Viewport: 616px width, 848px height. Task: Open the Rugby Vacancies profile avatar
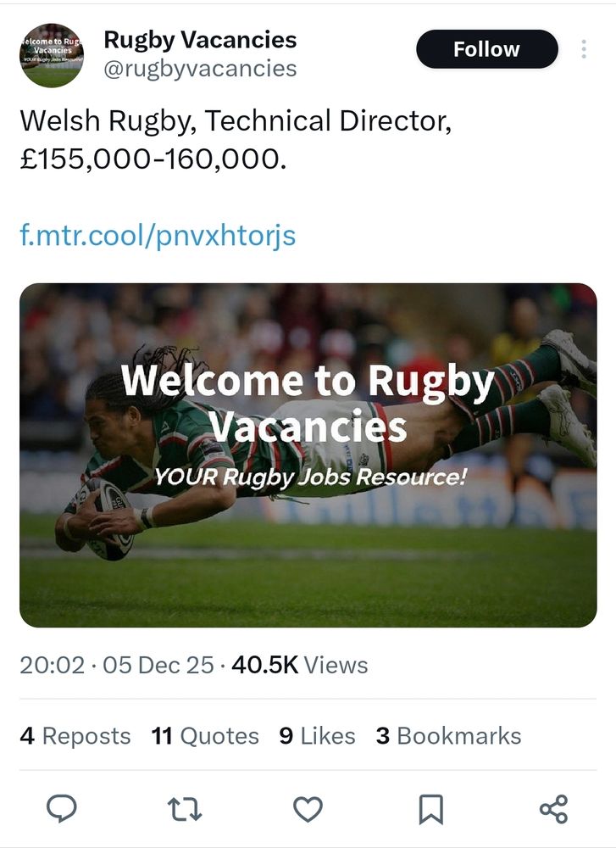coord(52,56)
